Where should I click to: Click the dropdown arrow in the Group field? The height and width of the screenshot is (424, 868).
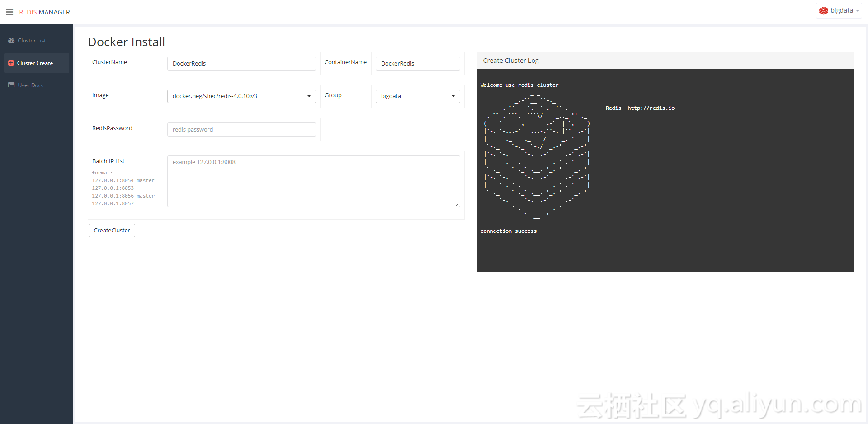click(453, 96)
